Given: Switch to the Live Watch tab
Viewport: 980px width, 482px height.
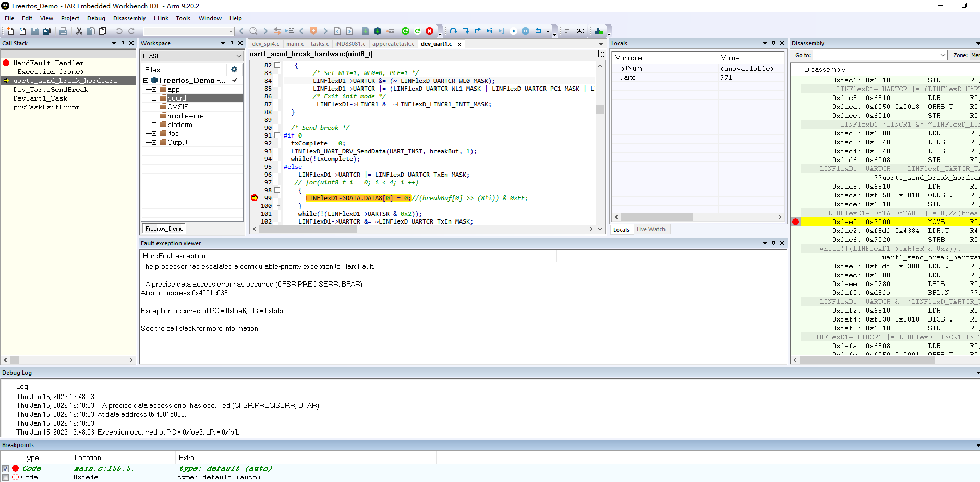Looking at the screenshot, I should point(651,229).
